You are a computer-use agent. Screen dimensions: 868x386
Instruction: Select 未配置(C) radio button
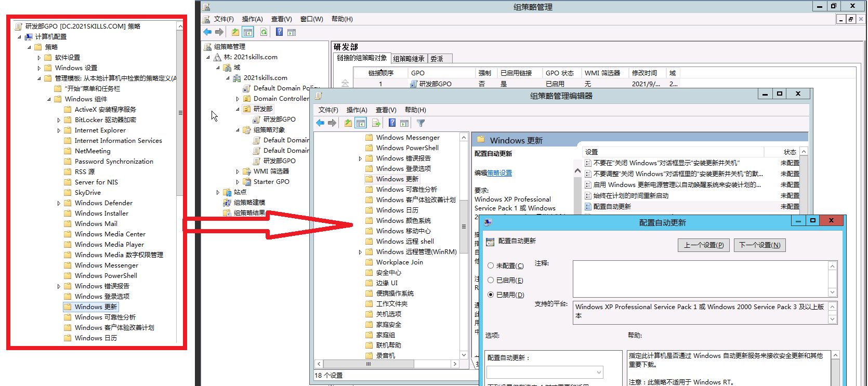491,265
